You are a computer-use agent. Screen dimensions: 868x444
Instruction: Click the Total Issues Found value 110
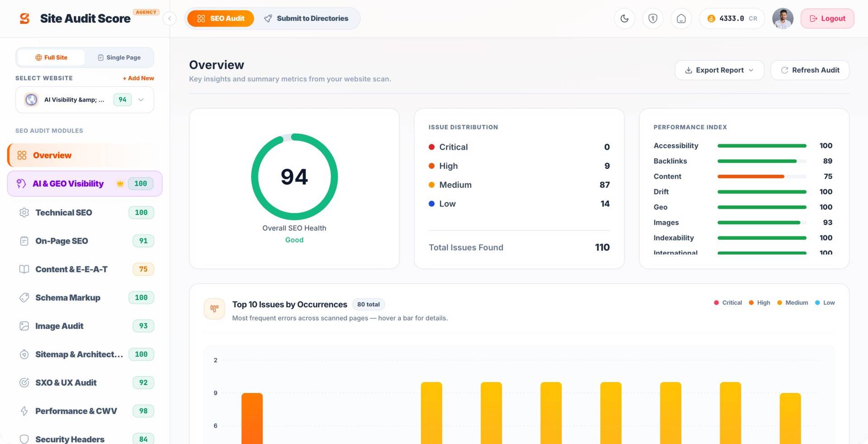602,247
